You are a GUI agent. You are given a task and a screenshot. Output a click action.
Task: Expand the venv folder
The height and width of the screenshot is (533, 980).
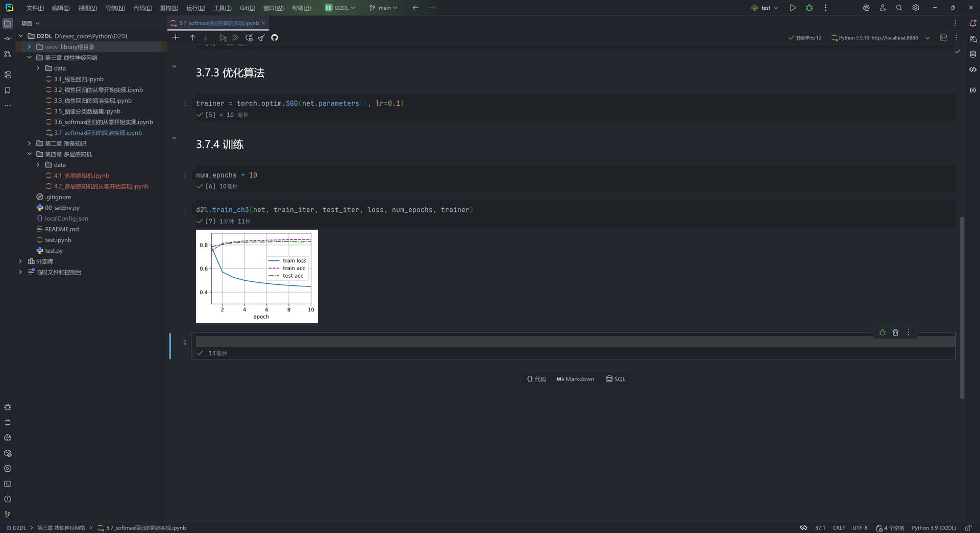[x=29, y=47]
